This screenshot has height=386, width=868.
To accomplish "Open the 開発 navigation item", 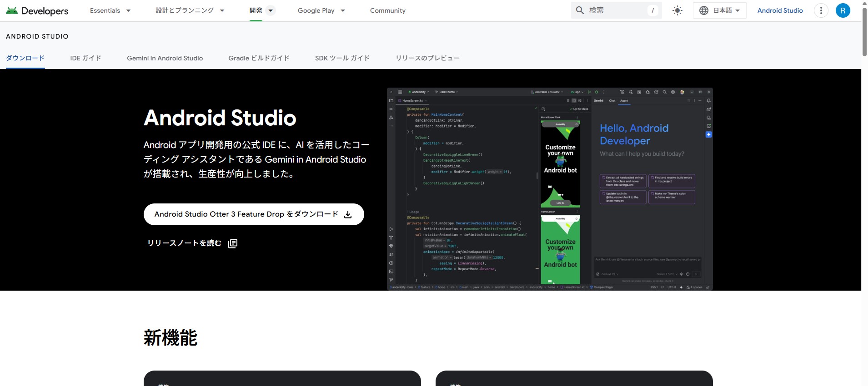I will click(x=256, y=10).
